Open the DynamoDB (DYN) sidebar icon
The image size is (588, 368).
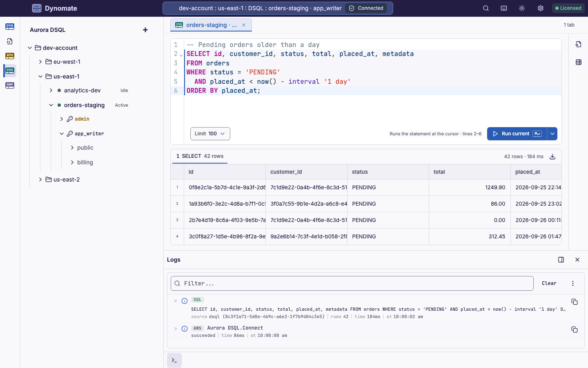10,27
